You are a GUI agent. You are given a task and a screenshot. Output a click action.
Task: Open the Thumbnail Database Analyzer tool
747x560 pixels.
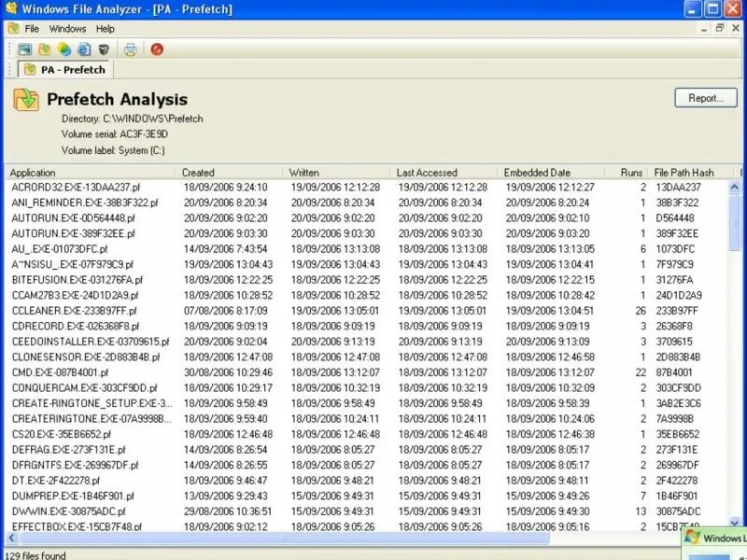click(x=25, y=49)
